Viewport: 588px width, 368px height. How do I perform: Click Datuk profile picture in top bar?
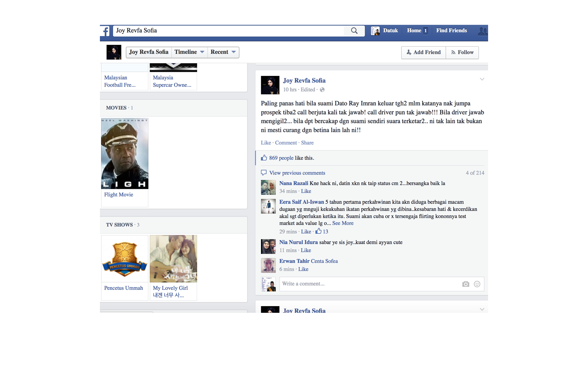(375, 31)
